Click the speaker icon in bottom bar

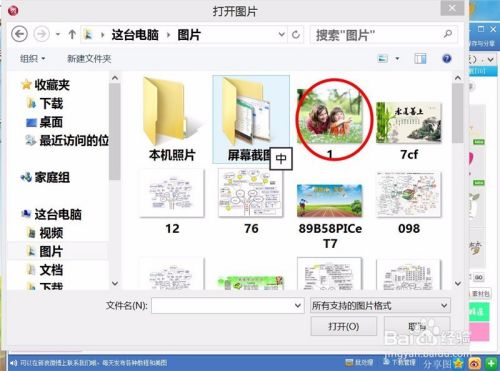pyautogui.click(x=13, y=363)
